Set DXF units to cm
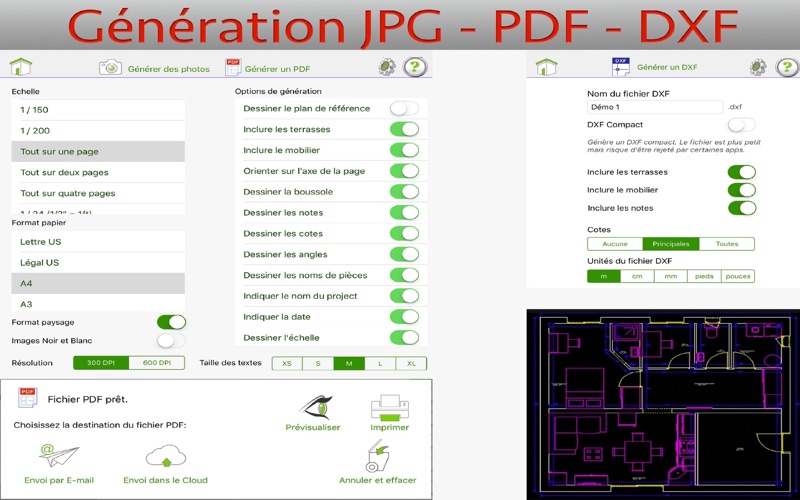Viewport: 800px width, 500px height. tap(637, 276)
